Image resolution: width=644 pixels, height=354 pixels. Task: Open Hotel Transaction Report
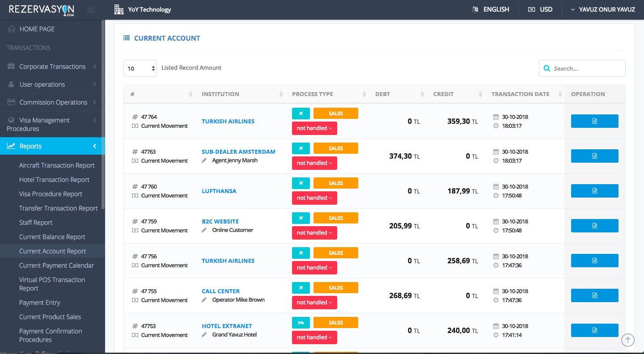pyautogui.click(x=55, y=180)
